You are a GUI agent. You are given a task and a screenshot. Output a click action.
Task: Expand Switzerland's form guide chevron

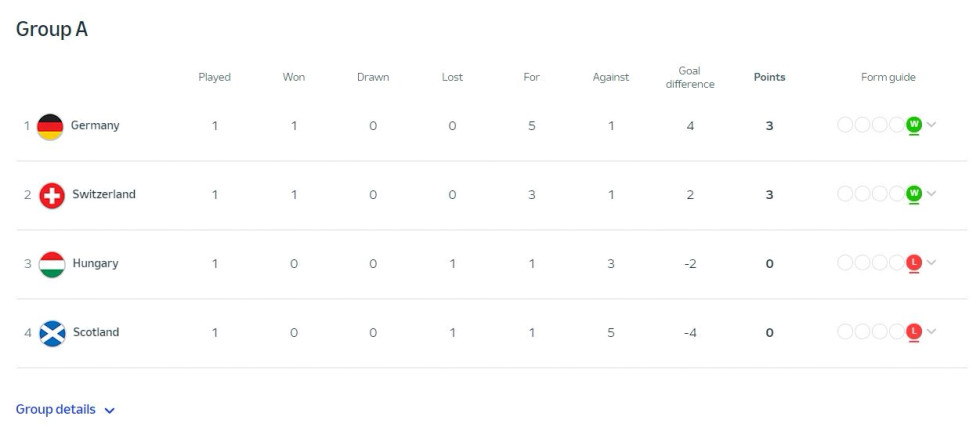click(x=931, y=193)
